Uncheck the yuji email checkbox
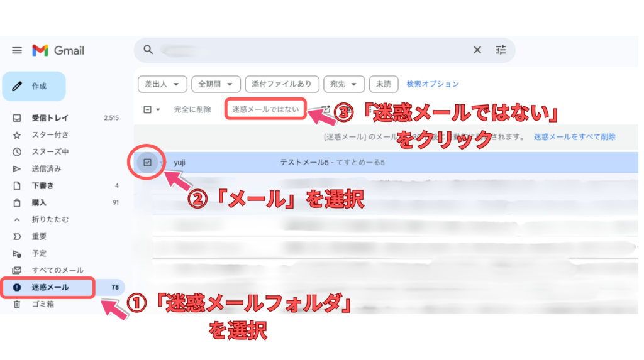644x360 pixels. (147, 163)
